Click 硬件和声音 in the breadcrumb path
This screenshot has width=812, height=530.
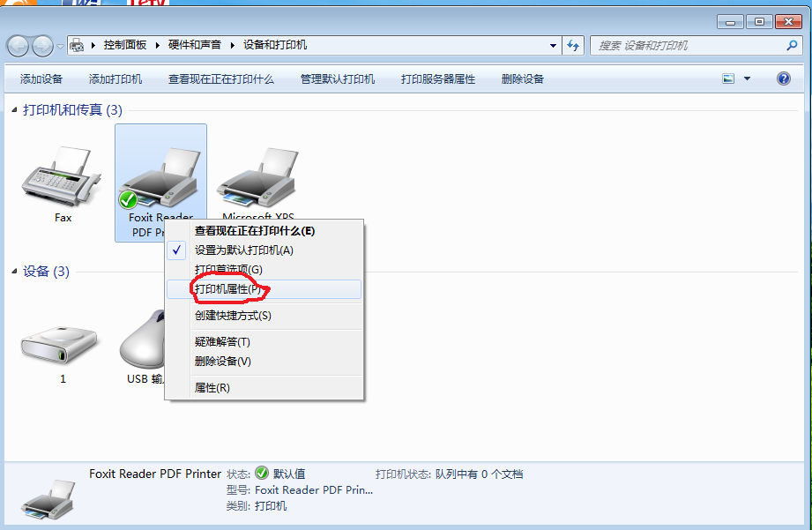[x=194, y=45]
